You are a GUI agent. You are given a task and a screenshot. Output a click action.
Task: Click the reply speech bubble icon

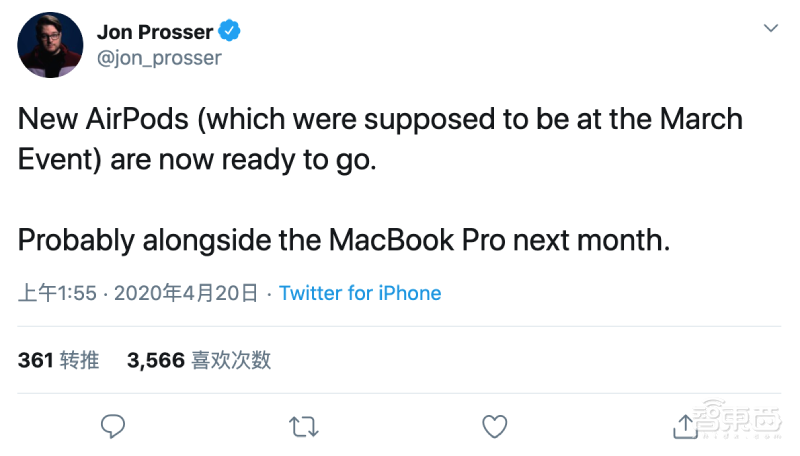pos(114,426)
